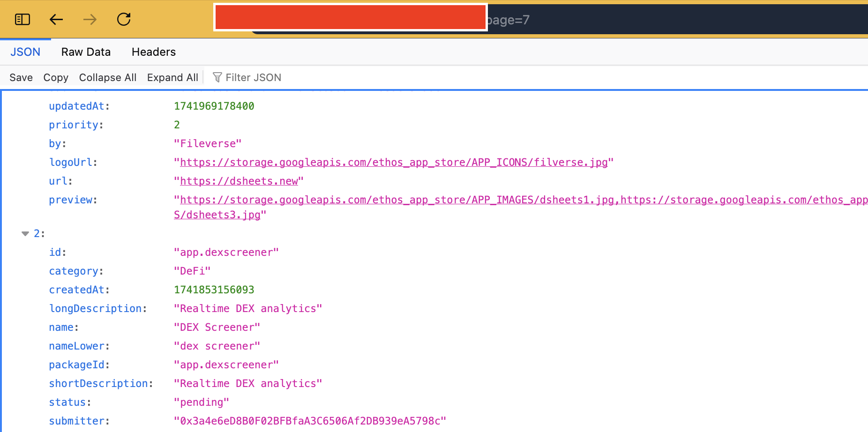Copy the JSON to clipboard
The height and width of the screenshot is (432, 868).
click(x=56, y=77)
